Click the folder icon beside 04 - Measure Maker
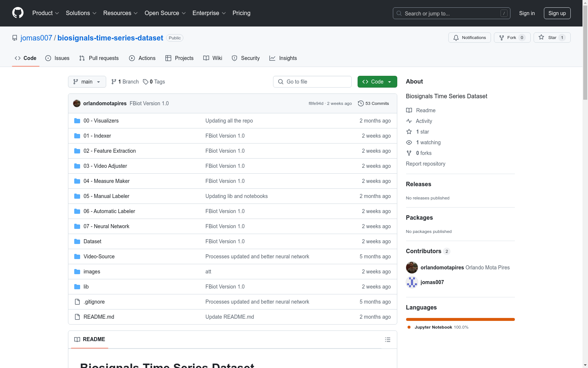 (x=77, y=181)
